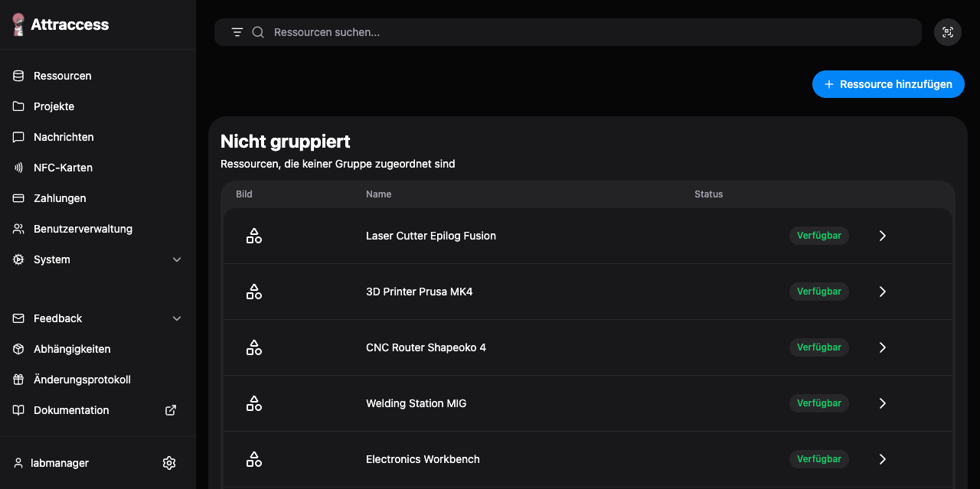The image size is (980, 489).
Task: Click the Ressource hinzufügen button
Action: [888, 84]
